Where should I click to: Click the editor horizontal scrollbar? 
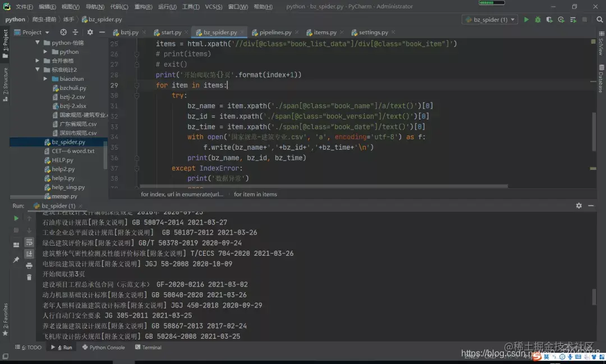coord(324,186)
